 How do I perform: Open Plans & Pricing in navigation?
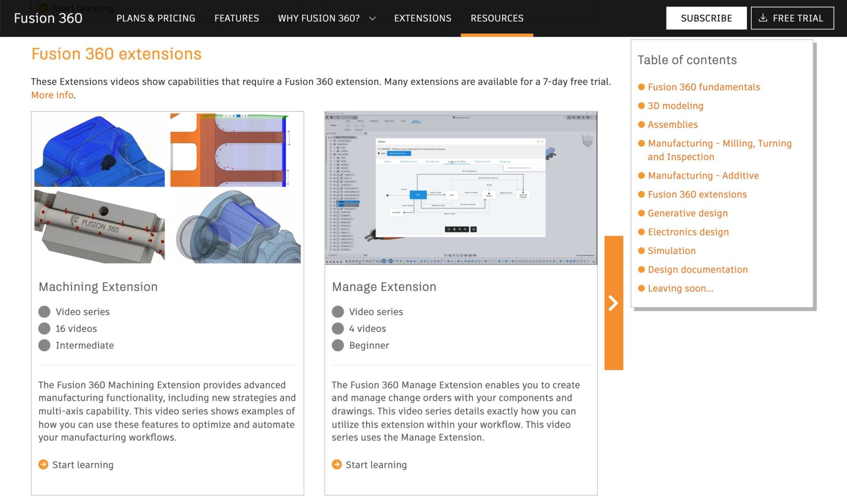point(156,19)
